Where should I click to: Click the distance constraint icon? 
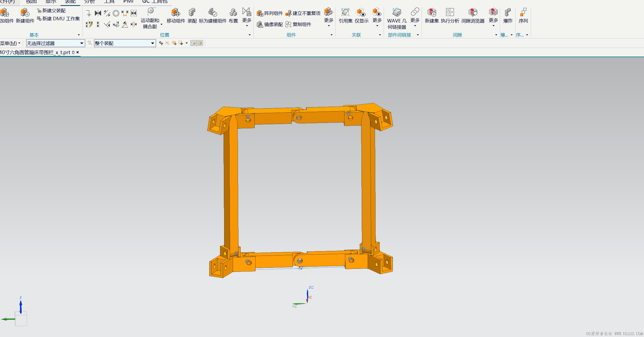point(125,13)
